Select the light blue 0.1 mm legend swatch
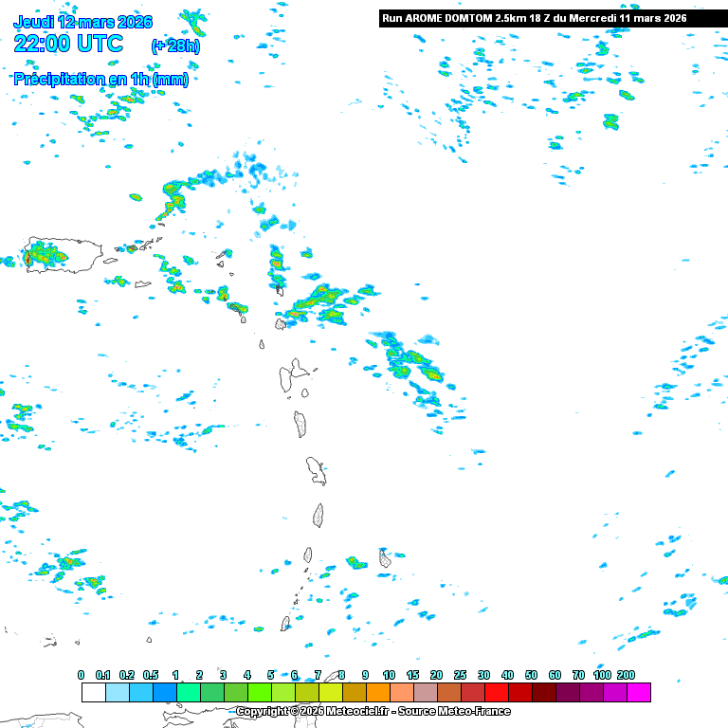 118,693
